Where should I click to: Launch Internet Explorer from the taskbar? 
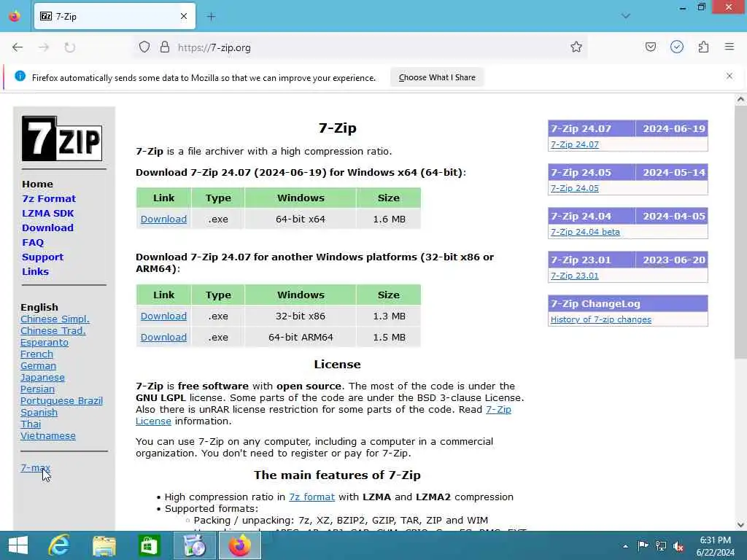[x=59, y=545]
